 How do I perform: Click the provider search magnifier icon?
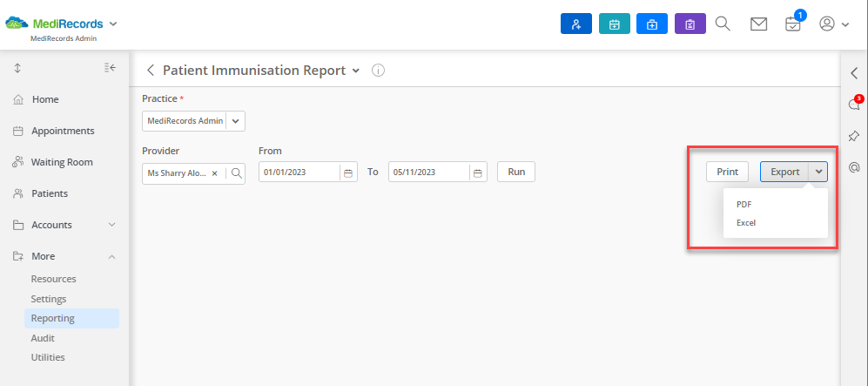(237, 173)
